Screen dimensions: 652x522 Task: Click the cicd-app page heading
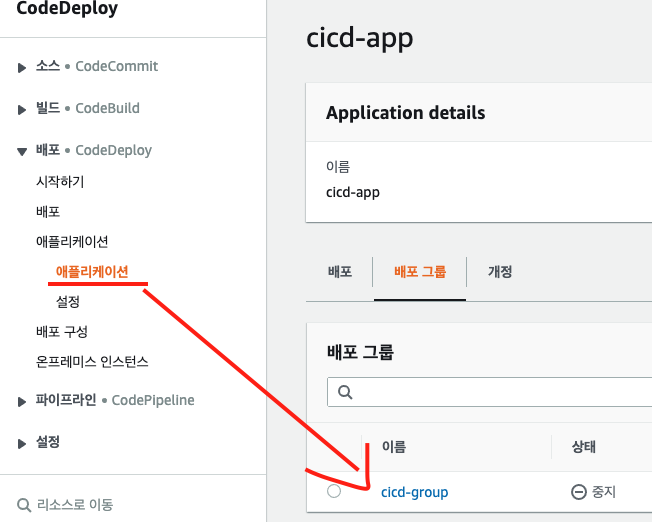tap(360, 38)
